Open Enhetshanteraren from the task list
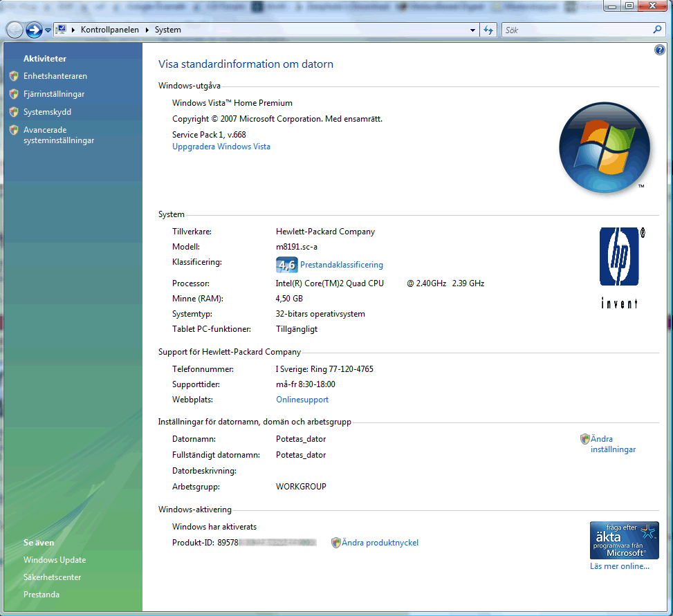673x616 pixels. pos(55,76)
